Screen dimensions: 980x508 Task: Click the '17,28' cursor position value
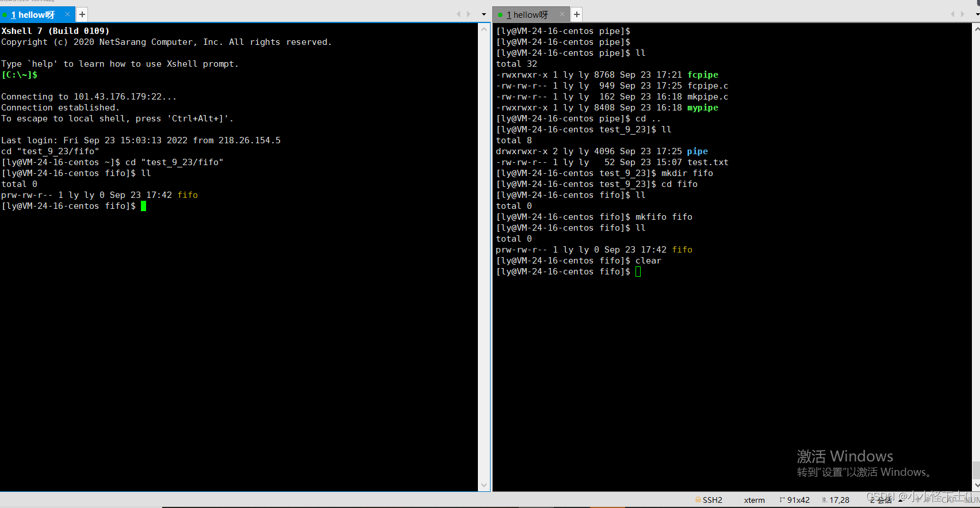[x=839, y=500]
